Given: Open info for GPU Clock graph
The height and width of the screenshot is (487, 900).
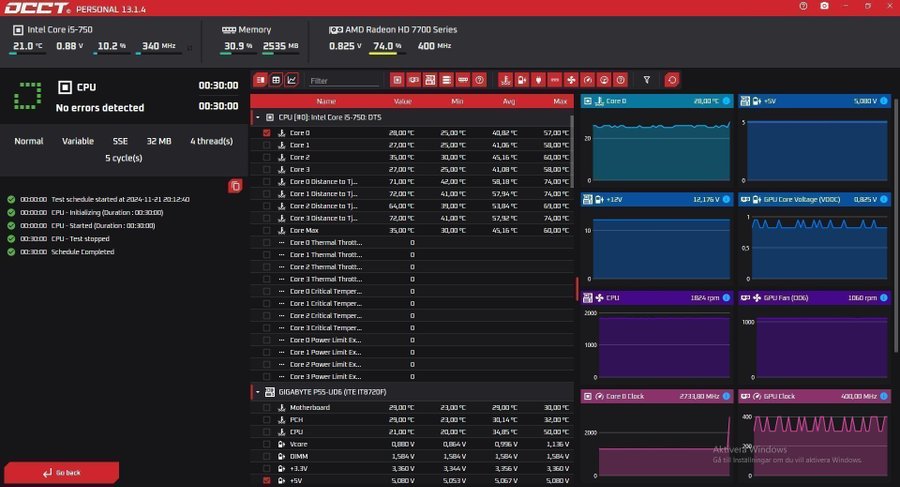Looking at the screenshot, I should tap(884, 396).
